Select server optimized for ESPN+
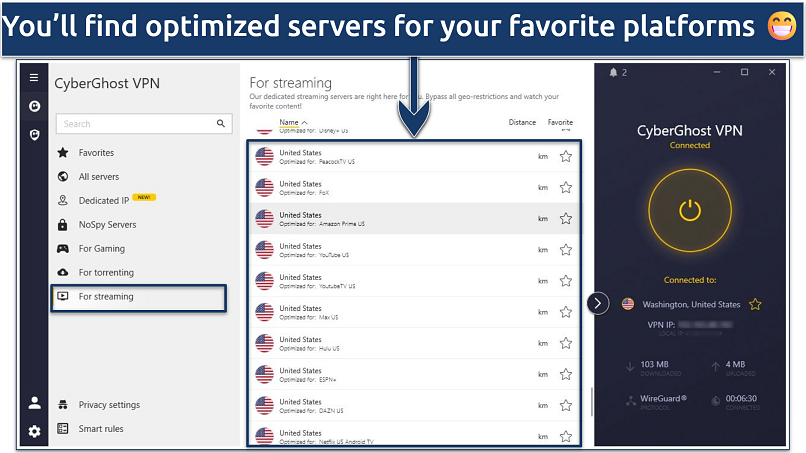Image resolution: width=806 pixels, height=453 pixels. click(x=414, y=374)
